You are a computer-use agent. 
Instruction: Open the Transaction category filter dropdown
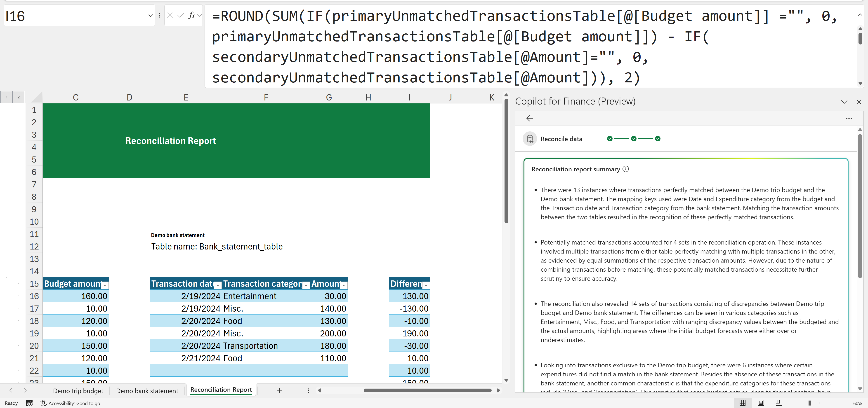pos(306,285)
